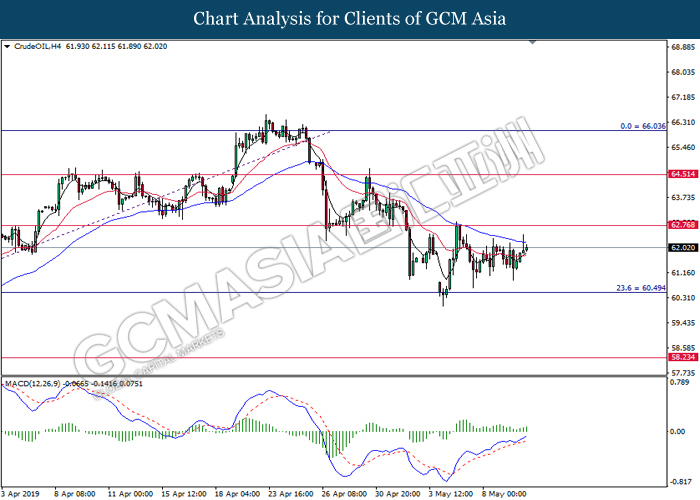Click the 0.789 MACD scale value
The height and width of the screenshot is (500, 700).
click(680, 383)
